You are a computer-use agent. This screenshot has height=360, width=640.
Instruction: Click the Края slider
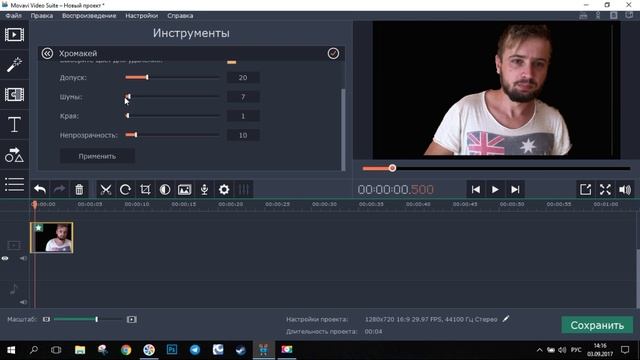pos(172,116)
